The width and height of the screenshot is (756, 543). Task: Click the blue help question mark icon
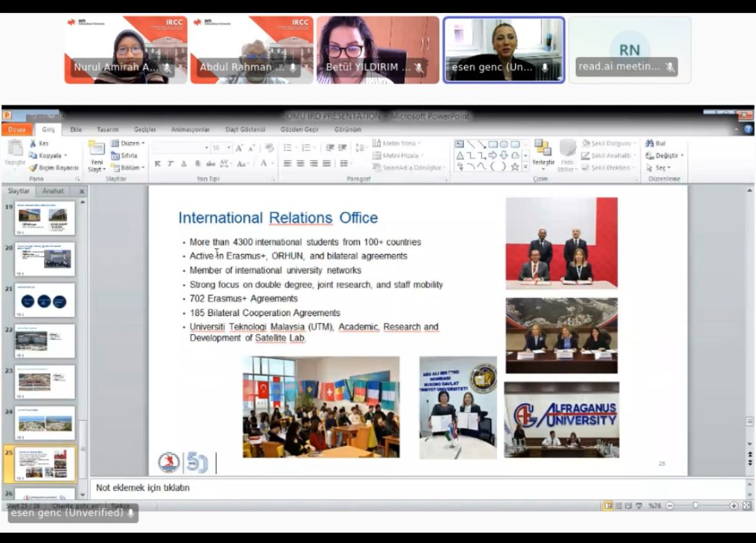748,129
